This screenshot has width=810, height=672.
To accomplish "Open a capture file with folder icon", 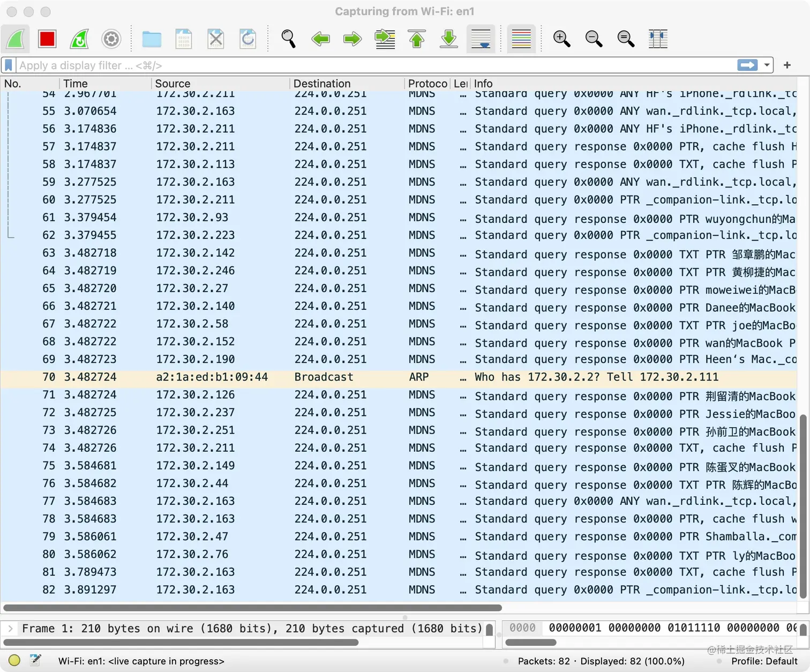I will [152, 39].
